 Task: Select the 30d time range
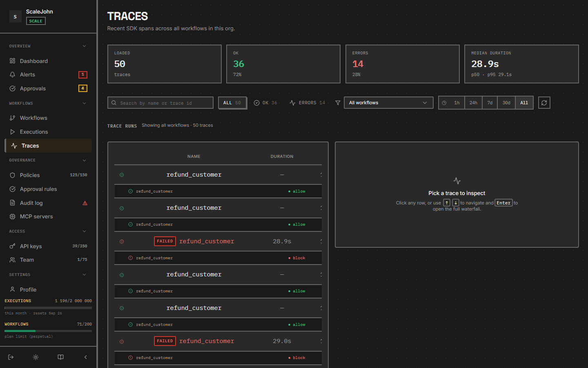(x=506, y=103)
